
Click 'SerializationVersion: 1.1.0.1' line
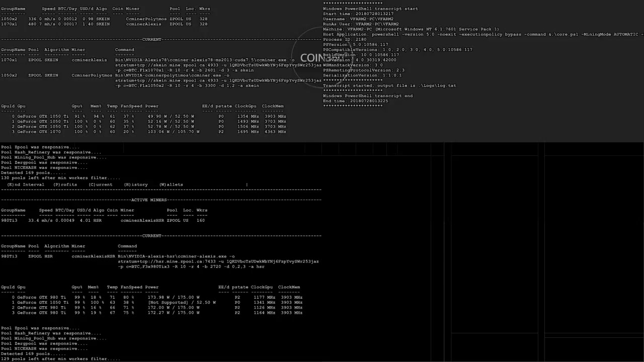[362, 75]
